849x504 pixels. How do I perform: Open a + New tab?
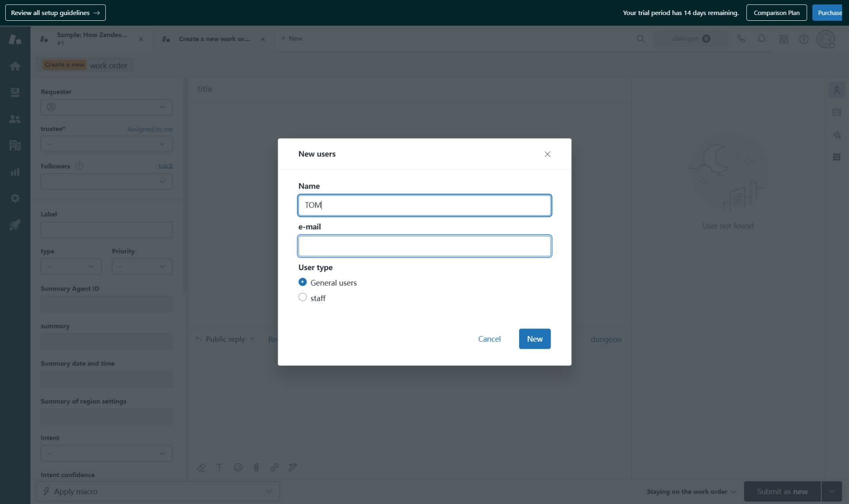291,38
